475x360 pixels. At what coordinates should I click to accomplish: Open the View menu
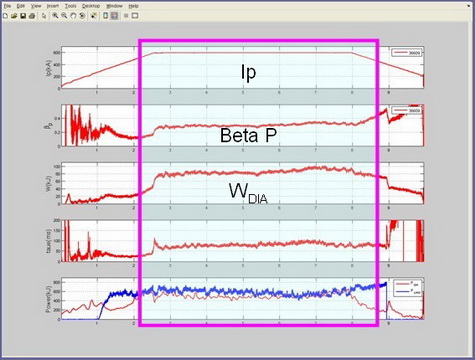click(x=36, y=6)
